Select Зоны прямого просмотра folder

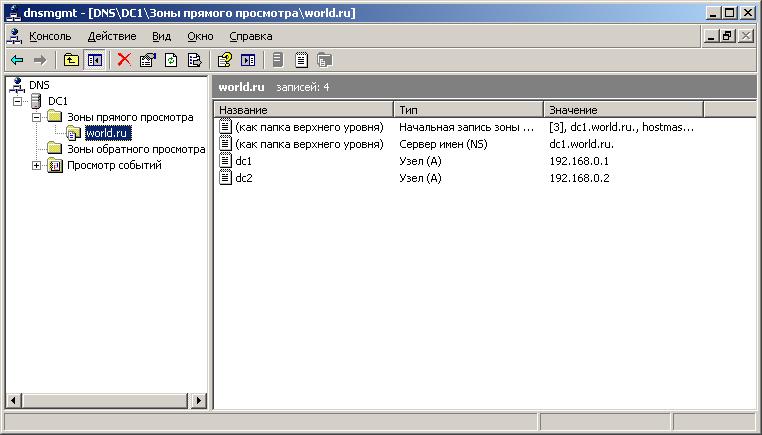point(130,117)
